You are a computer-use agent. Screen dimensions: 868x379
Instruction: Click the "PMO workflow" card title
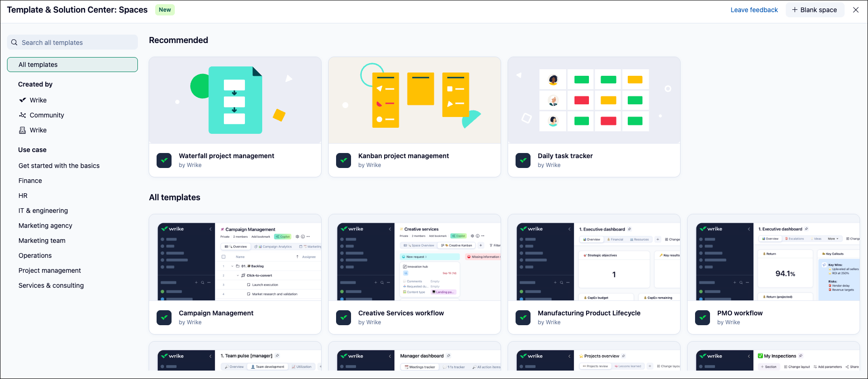740,313
